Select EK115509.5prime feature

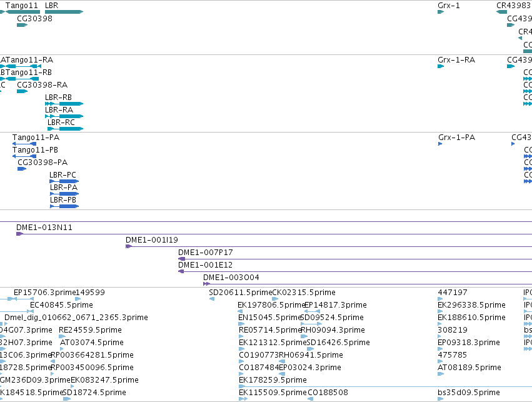click(x=243, y=399)
